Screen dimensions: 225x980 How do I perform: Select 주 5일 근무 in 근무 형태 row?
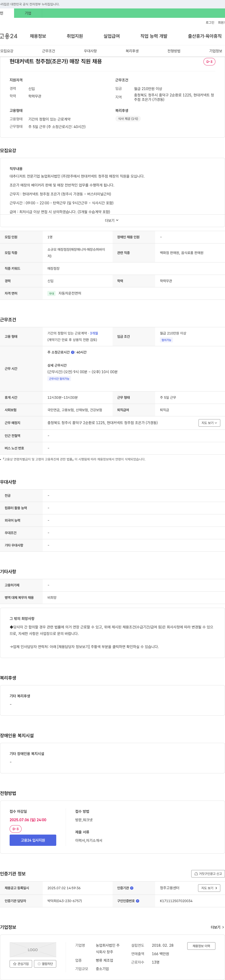168,398
